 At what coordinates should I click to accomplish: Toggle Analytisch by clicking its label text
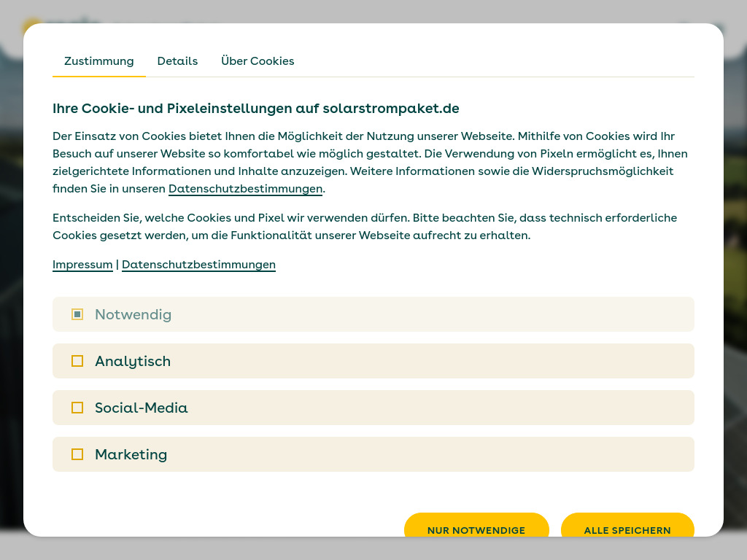click(x=133, y=360)
